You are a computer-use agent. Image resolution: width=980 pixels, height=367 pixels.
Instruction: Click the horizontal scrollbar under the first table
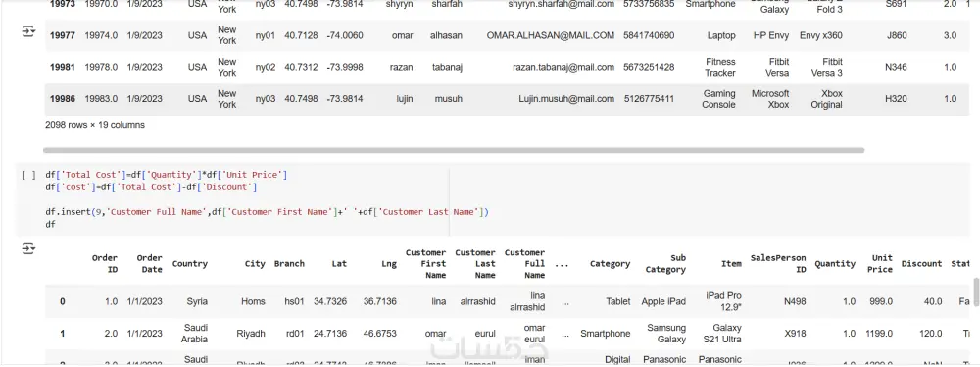(454, 150)
